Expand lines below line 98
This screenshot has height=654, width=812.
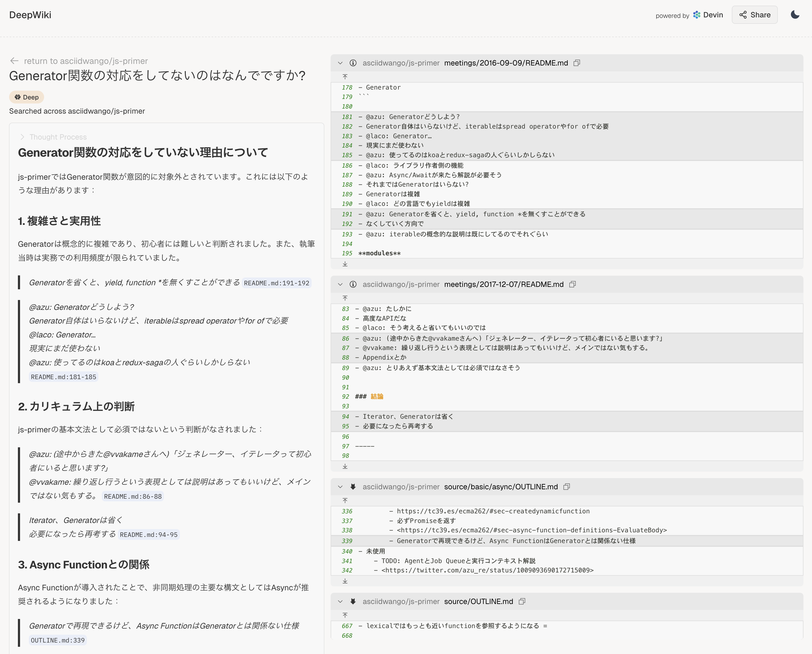tap(345, 466)
